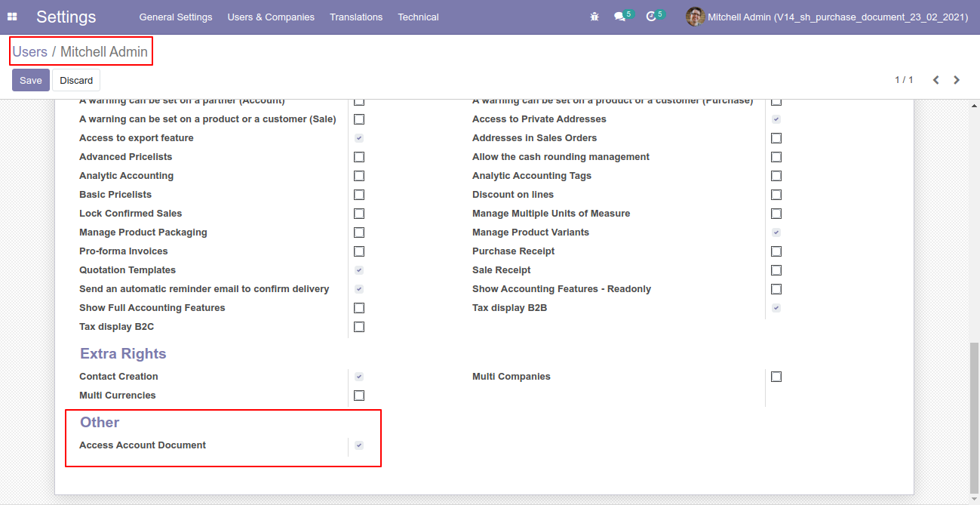Open Mitchell Admin user menu

click(827, 17)
